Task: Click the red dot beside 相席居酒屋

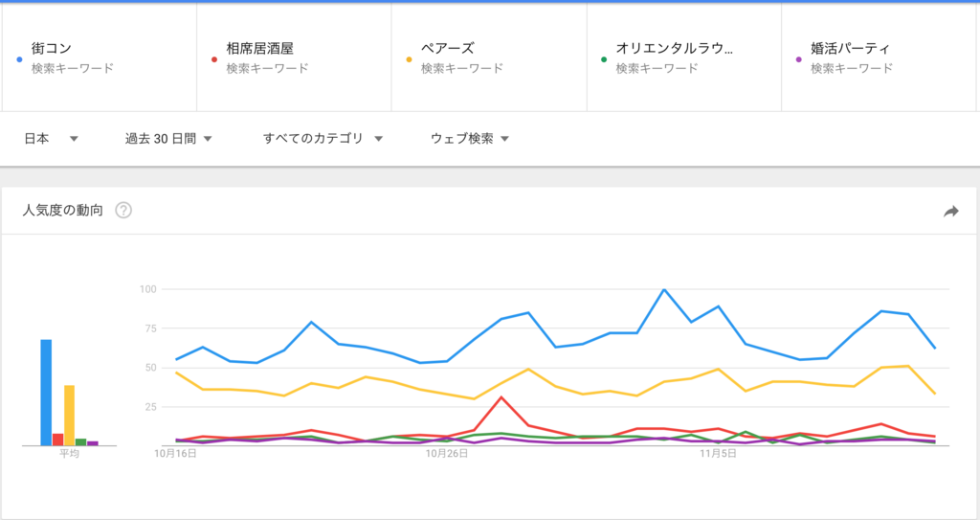Action: click(214, 59)
